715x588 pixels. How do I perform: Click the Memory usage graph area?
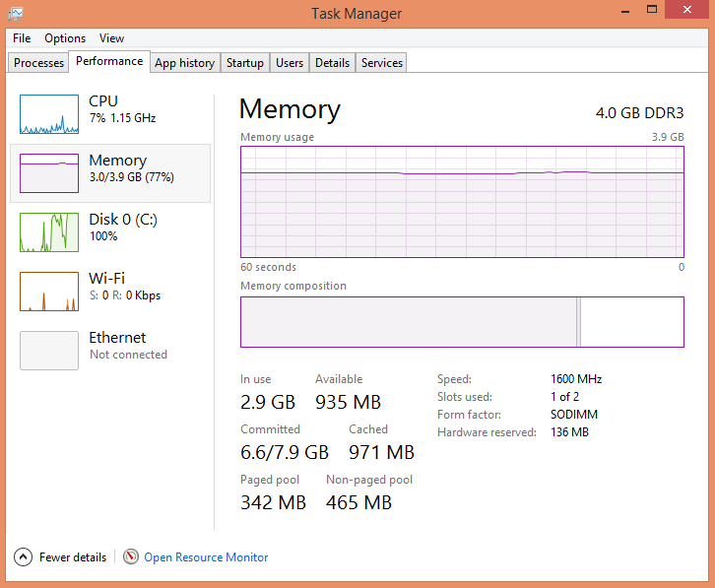click(x=461, y=202)
